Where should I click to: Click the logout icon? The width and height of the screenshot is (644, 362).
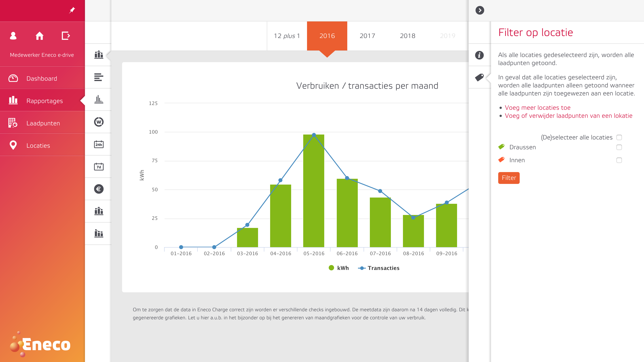pyautogui.click(x=66, y=36)
